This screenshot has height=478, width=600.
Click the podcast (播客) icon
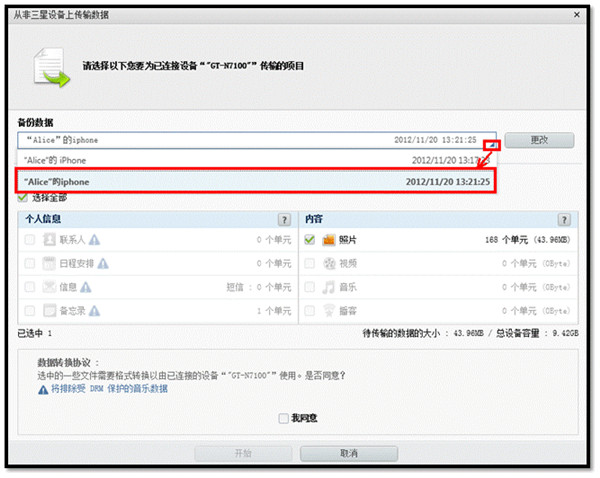(329, 311)
